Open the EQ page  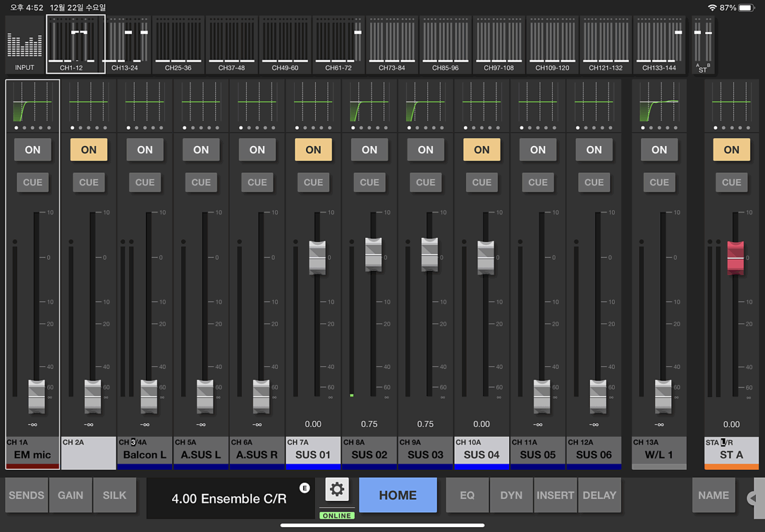point(467,496)
